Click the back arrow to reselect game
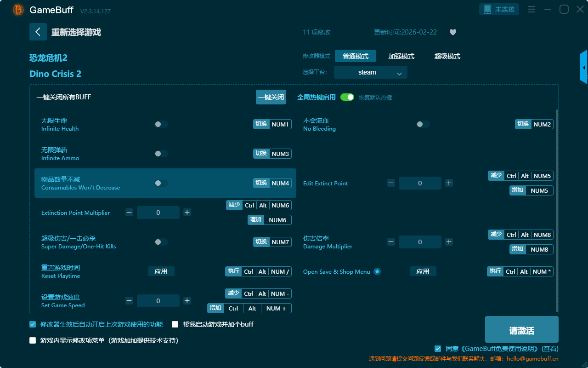The height and width of the screenshot is (368, 588). (38, 32)
